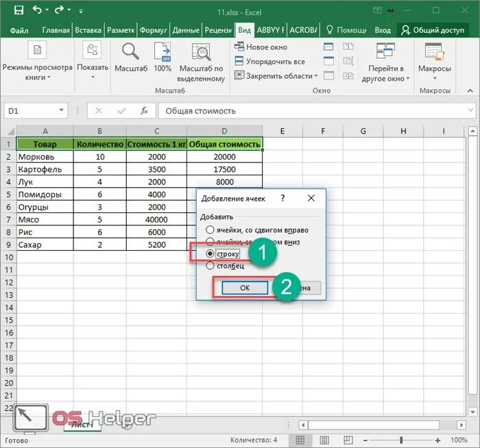Close the Добавление ячеек dialog
The height and width of the screenshot is (448, 480).
click(x=311, y=198)
